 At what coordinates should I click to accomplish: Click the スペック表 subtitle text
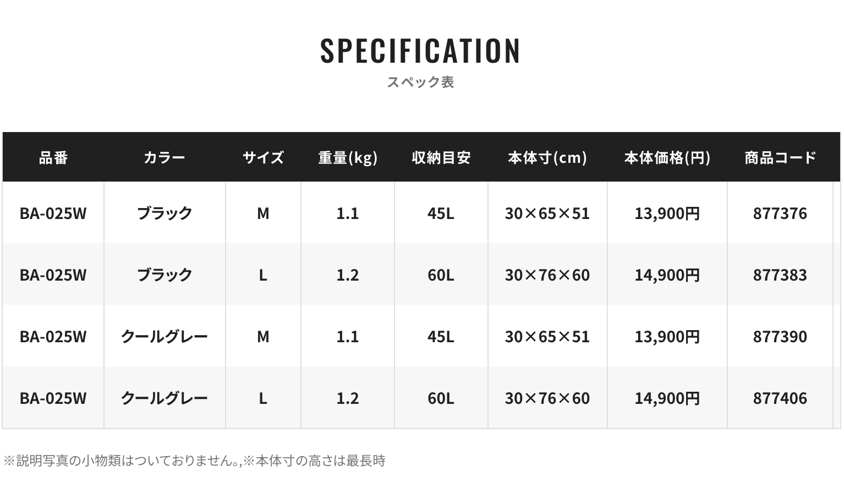420,82
